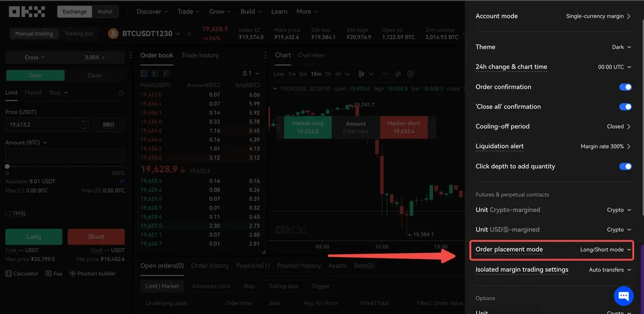
Task: Open the Calculator tool
Action: pos(22,274)
